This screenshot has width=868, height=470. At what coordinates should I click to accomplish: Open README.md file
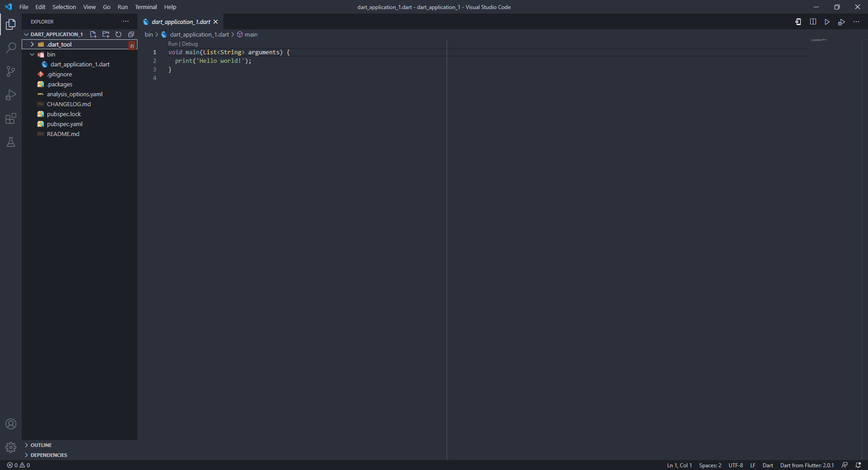(x=80, y=134)
